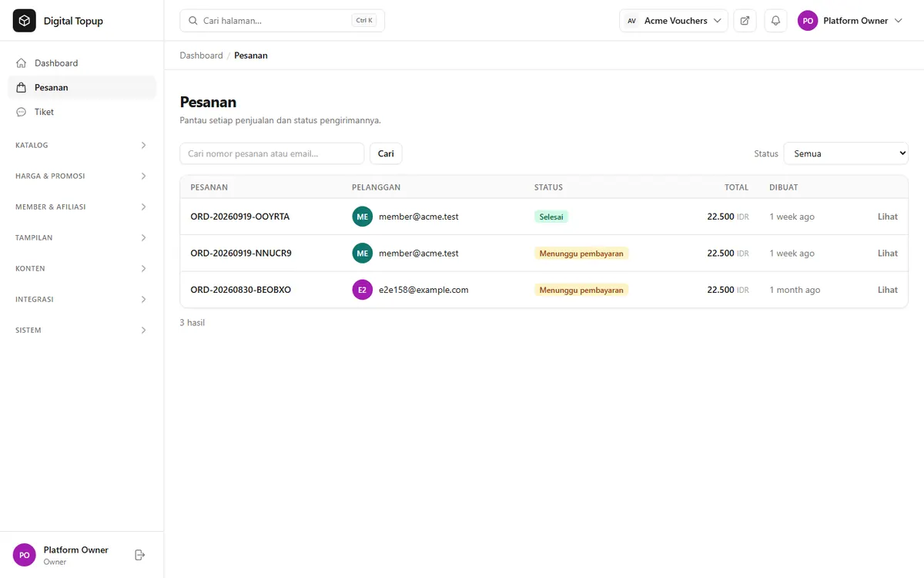This screenshot has width=924, height=578.
Task: Click Menunggu pembayaran badge for BEOBXO order
Action: click(x=581, y=290)
